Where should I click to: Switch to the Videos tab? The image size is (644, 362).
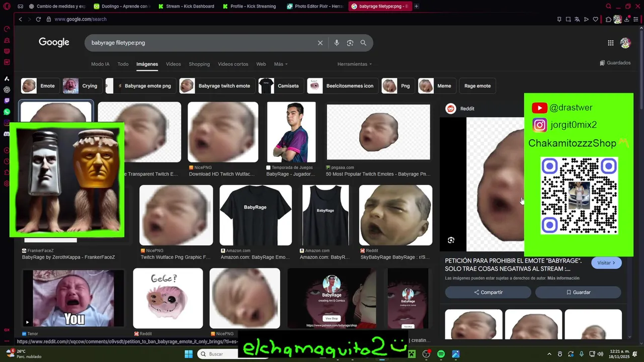(173, 64)
